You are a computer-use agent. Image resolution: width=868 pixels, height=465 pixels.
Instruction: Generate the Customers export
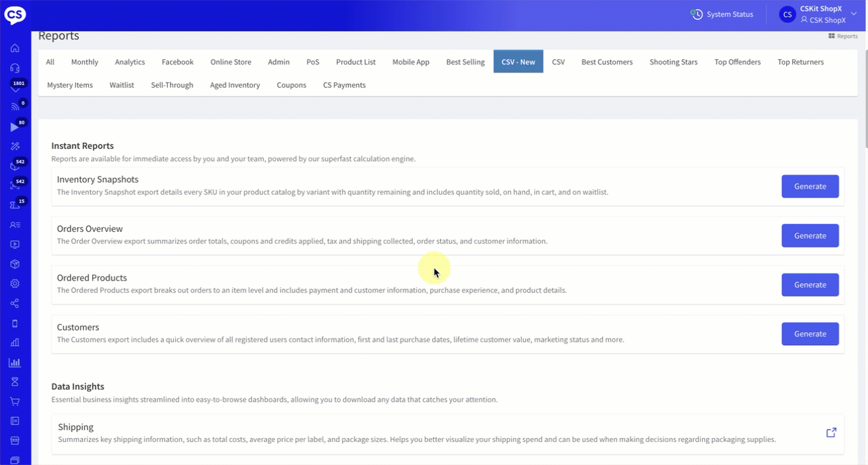pyautogui.click(x=809, y=334)
